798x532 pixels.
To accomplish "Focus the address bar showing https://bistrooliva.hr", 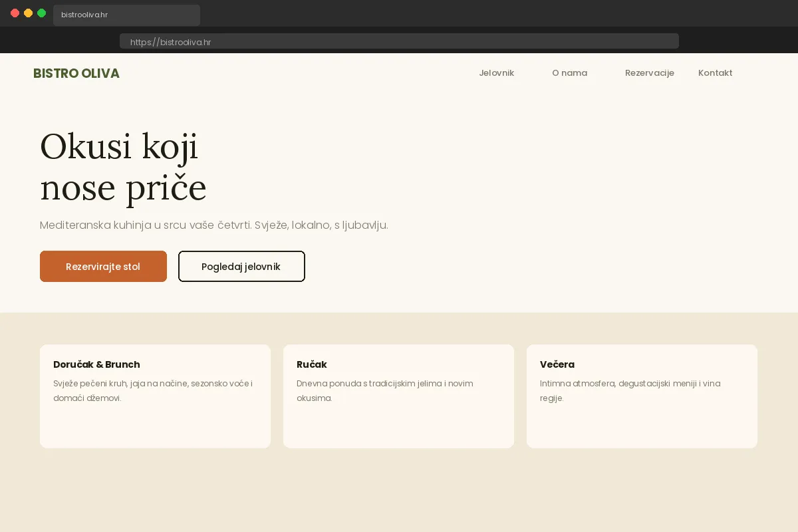I will [x=399, y=42].
